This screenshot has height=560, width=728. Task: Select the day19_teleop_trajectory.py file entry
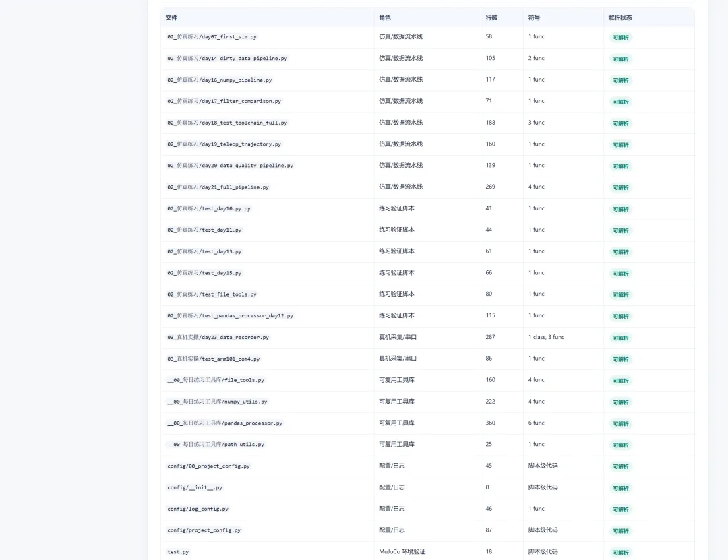(x=224, y=144)
